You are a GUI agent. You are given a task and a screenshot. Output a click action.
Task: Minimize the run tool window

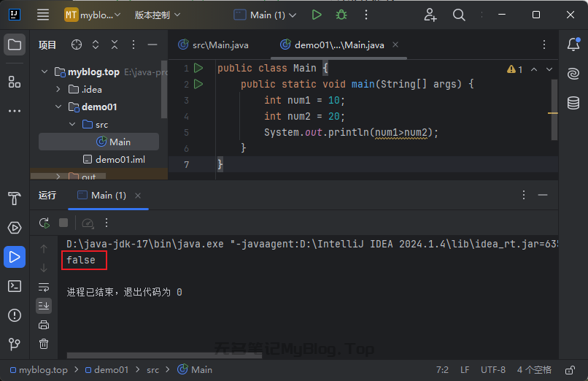coord(543,195)
